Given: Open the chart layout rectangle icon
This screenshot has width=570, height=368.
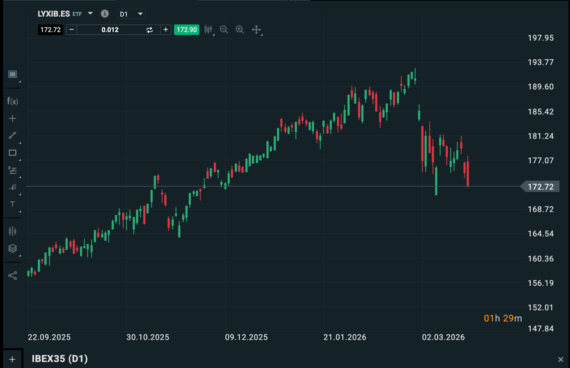Looking at the screenshot, I should (13, 74).
